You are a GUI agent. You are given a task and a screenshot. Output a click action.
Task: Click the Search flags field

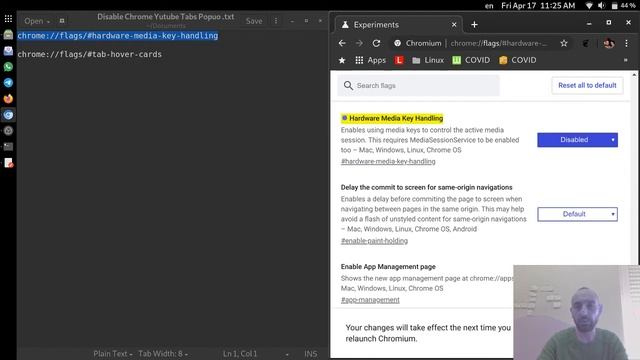(x=418, y=85)
